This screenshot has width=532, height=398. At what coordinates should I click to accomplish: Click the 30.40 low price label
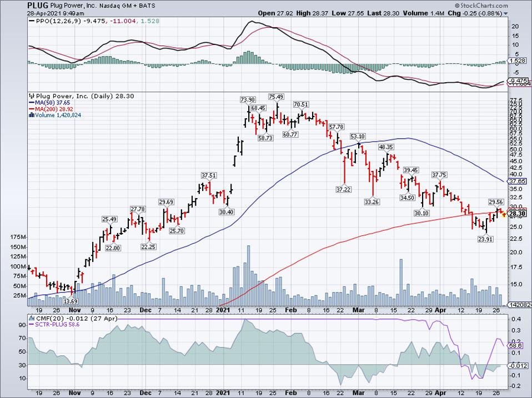coord(227,212)
